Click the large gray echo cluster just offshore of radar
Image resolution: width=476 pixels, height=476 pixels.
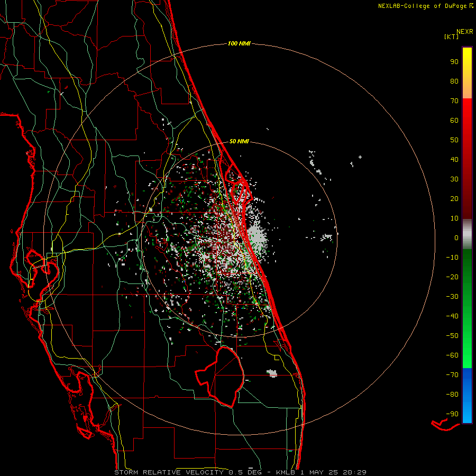pos(257,239)
